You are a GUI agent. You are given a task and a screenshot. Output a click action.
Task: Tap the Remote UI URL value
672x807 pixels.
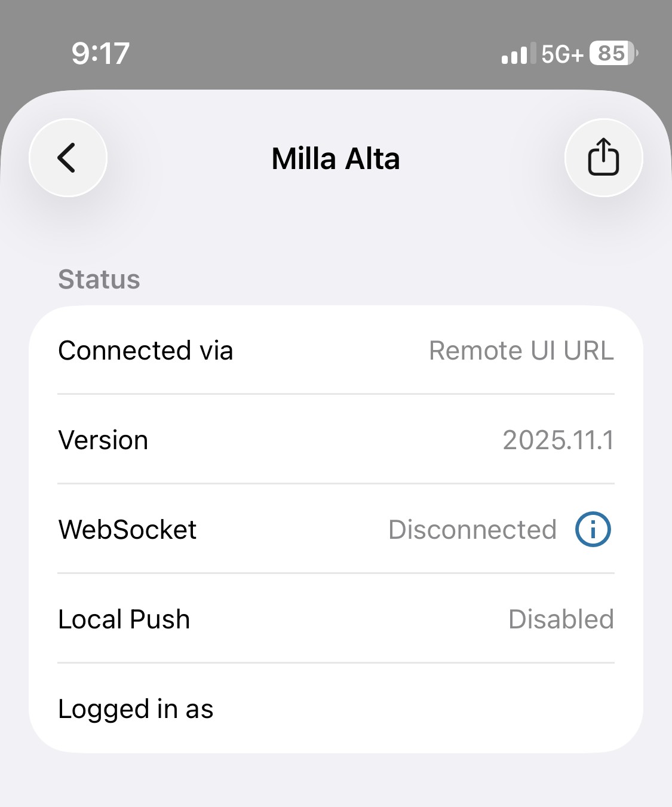[x=521, y=351]
